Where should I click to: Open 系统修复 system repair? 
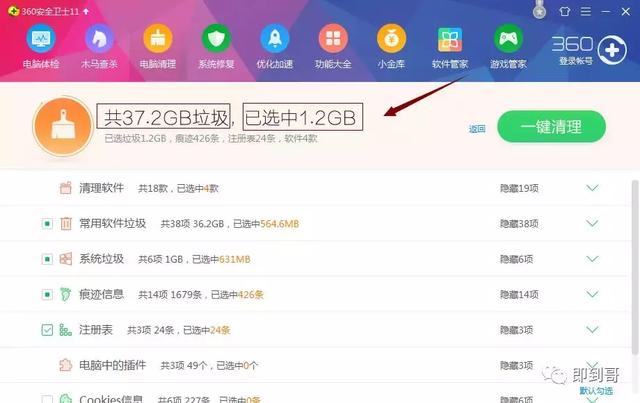(216, 46)
